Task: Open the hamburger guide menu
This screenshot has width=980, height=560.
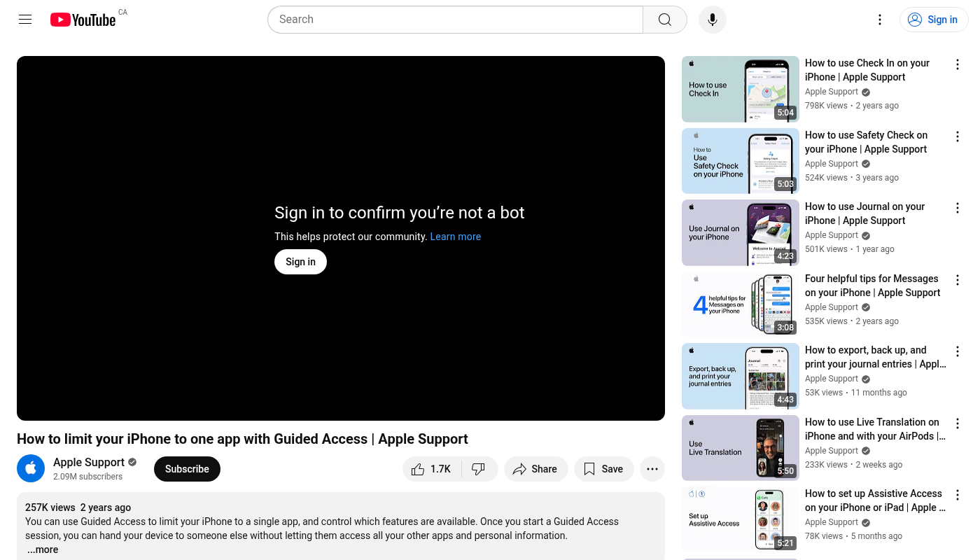Action: 25,20
